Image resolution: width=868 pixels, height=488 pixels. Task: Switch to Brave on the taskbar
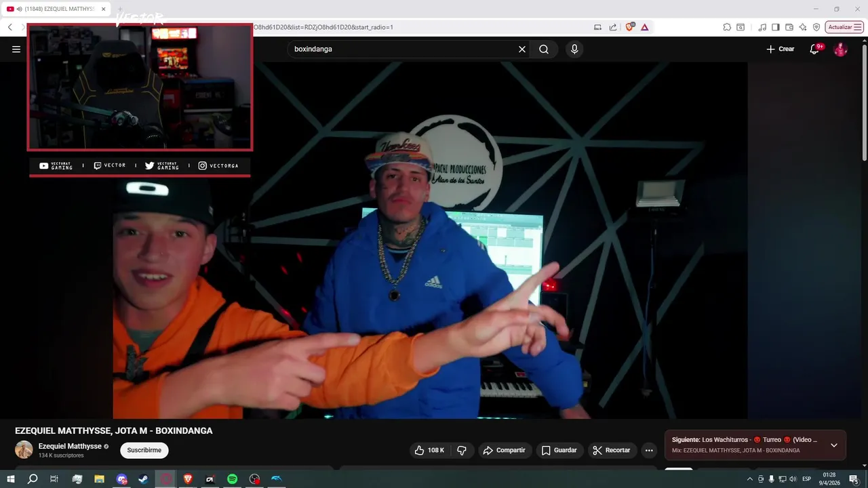click(188, 479)
